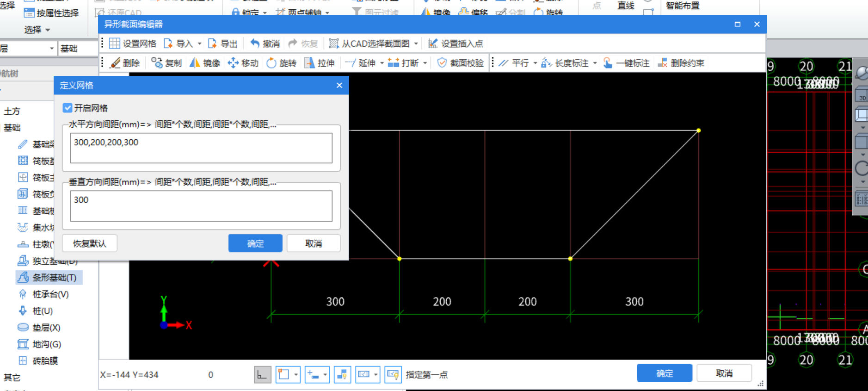Image resolution: width=868 pixels, height=391 pixels.
Task: Select the 复制 copy tool
Action: [167, 63]
